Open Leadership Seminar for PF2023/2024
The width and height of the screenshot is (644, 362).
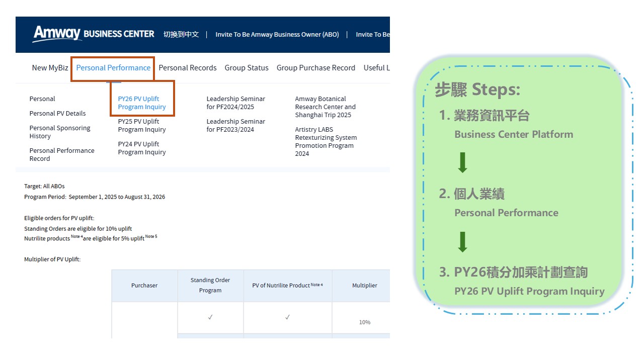pos(235,126)
